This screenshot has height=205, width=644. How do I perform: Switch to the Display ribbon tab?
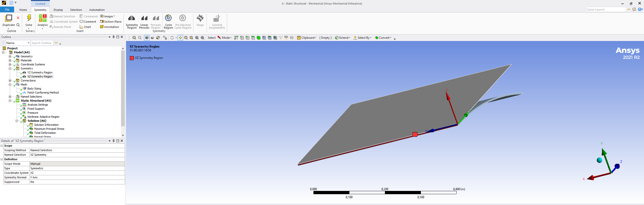58,10
